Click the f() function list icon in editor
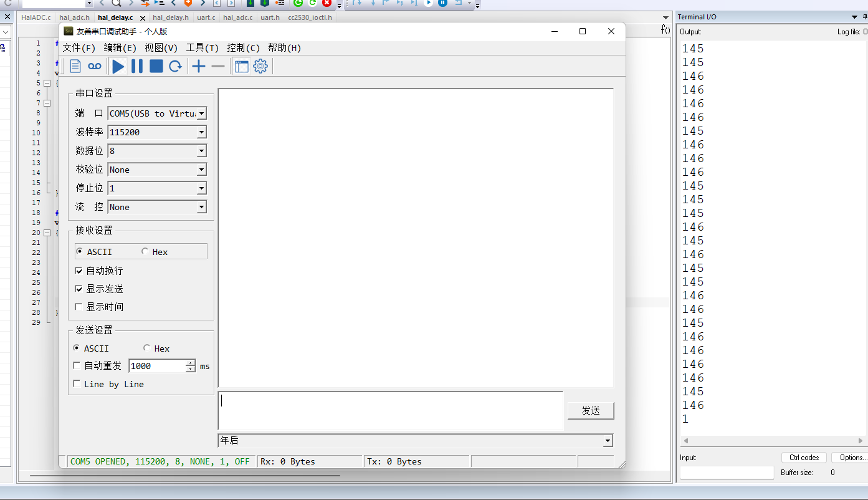 coord(665,30)
